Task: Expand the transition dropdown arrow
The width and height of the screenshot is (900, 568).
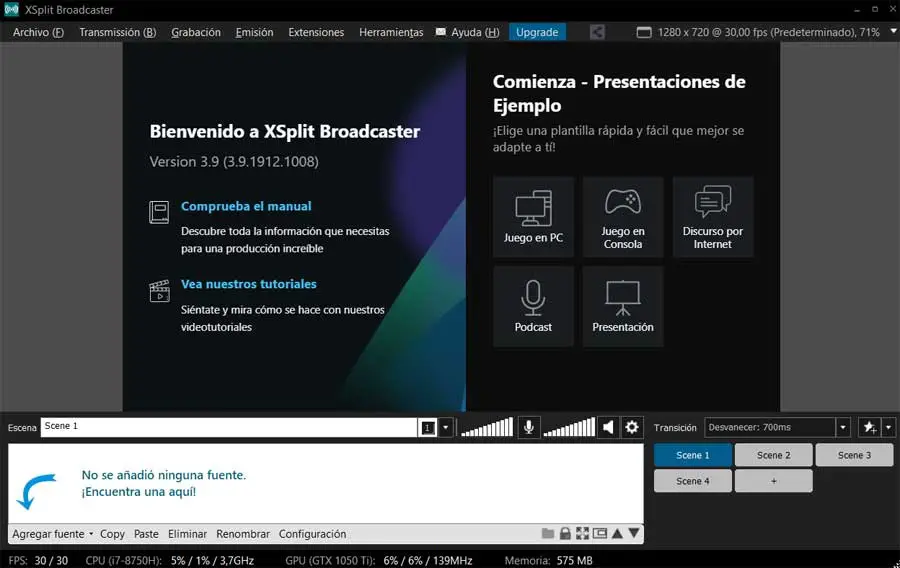Action: click(x=843, y=427)
